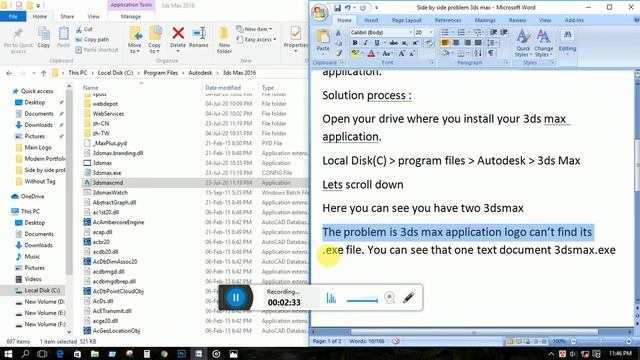
Task: Click Save icon in Word quick access
Action: coord(337,8)
